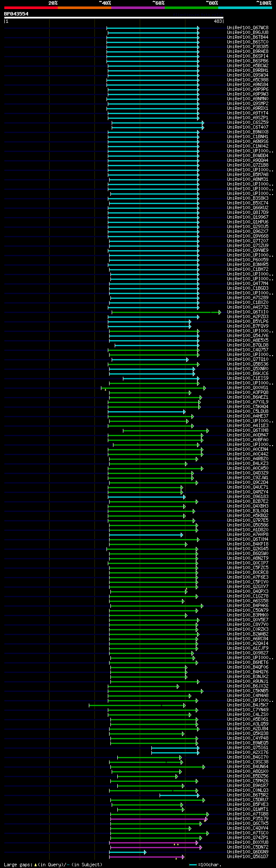Select the UniRef100_Q561D7 label

[248, 856]
